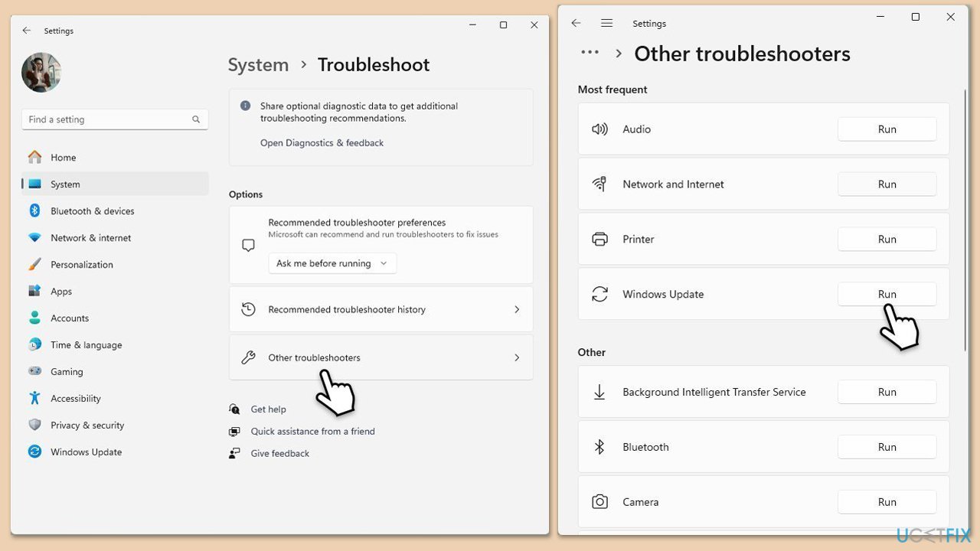
Task: Run the Network and Internet troubleshooter
Action: tap(887, 184)
